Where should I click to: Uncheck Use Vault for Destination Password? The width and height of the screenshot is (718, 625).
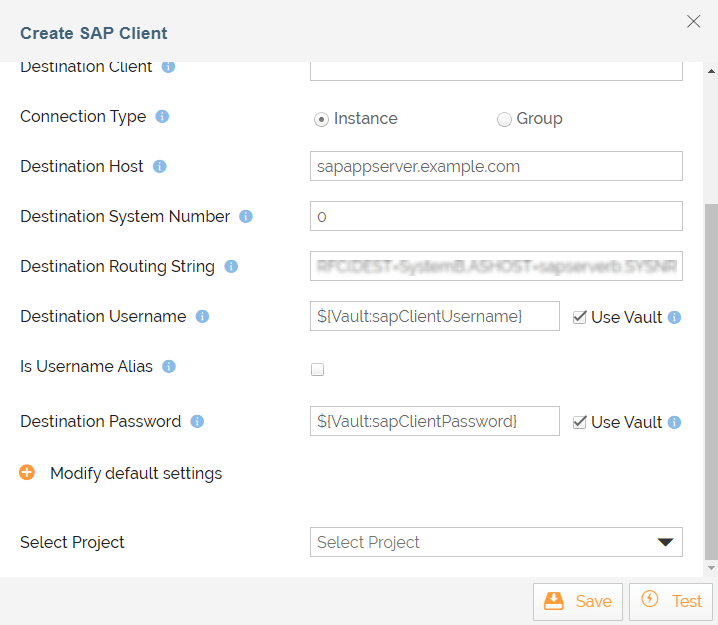pyautogui.click(x=579, y=422)
